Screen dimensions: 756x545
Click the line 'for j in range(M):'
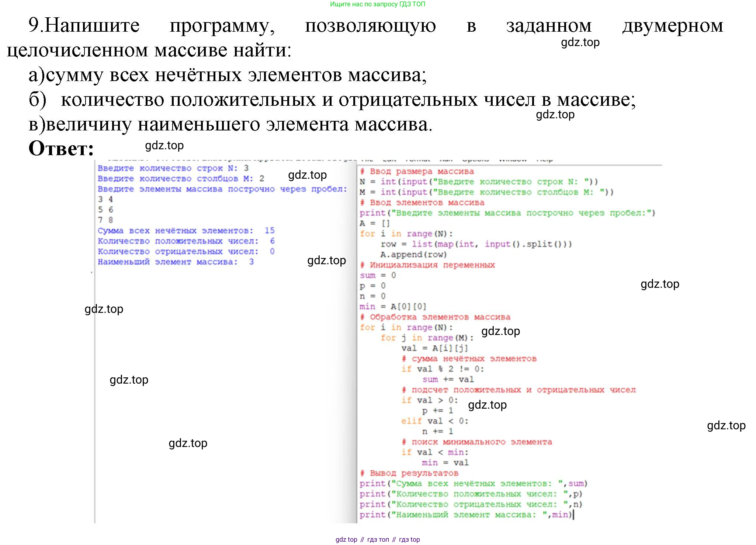(x=427, y=338)
